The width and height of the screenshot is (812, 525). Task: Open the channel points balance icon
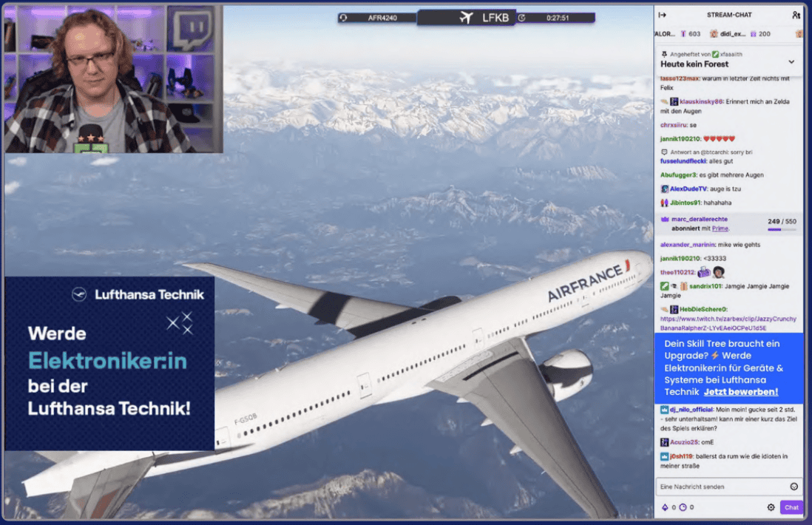click(x=683, y=507)
